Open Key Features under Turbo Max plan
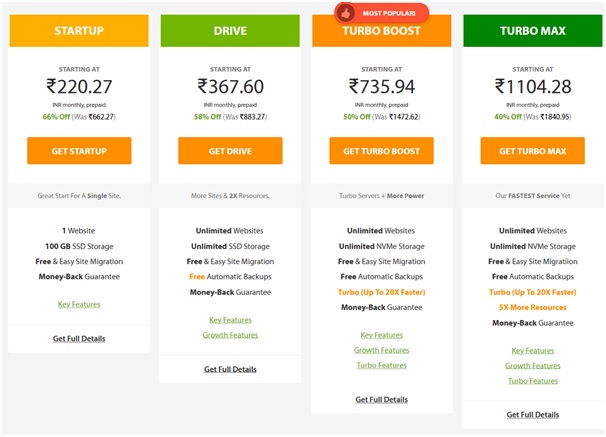This screenshot has width=606, height=437. click(x=533, y=350)
